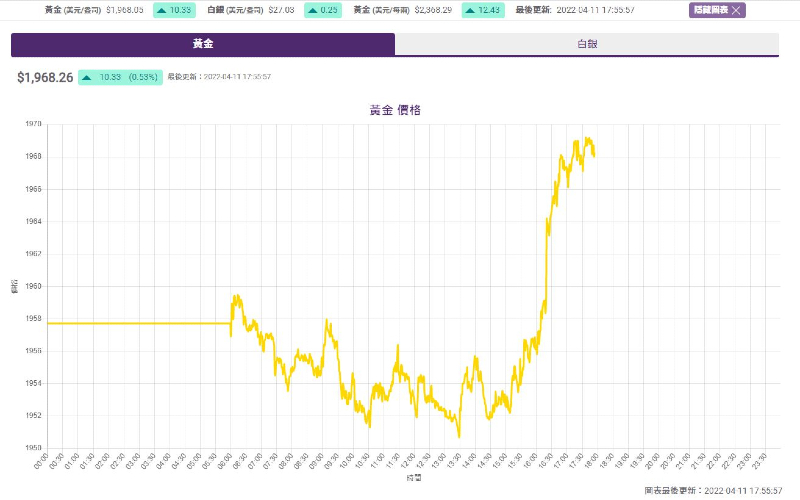
Task: Click the 黃金 價格 chart title
Action: tap(395, 110)
